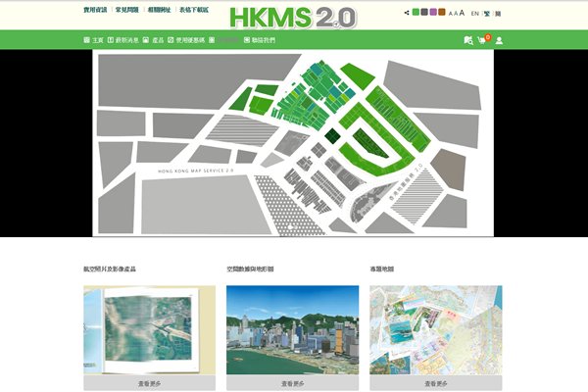This screenshot has width=588, height=392.
Task: Open the 常見問題 FAQ link
Action: (x=127, y=10)
